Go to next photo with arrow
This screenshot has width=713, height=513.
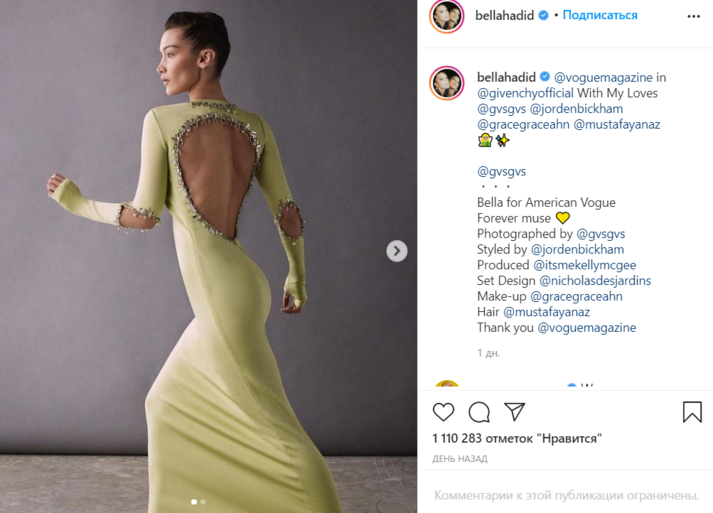[397, 251]
